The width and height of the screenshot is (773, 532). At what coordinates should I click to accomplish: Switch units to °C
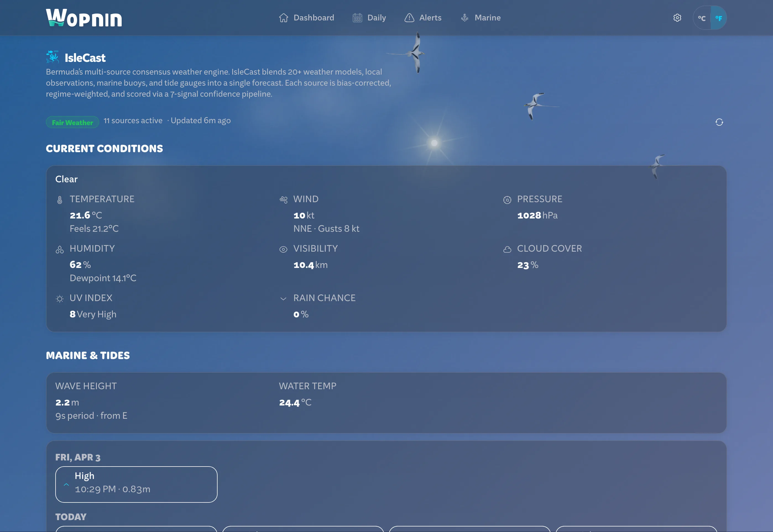coord(702,18)
